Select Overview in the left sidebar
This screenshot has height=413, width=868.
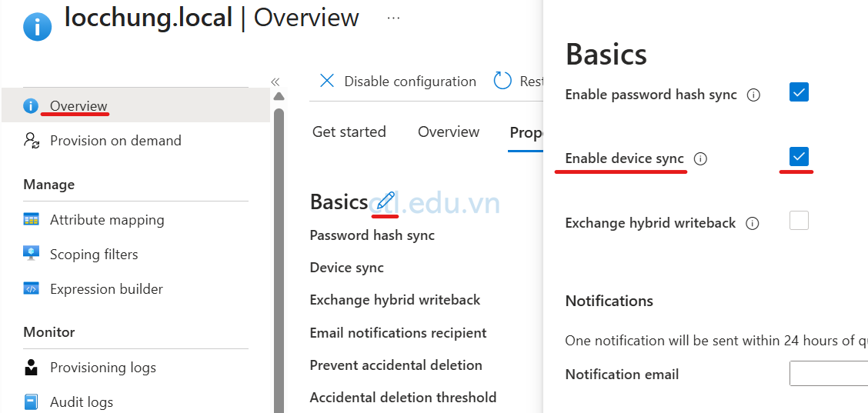[135, 105]
